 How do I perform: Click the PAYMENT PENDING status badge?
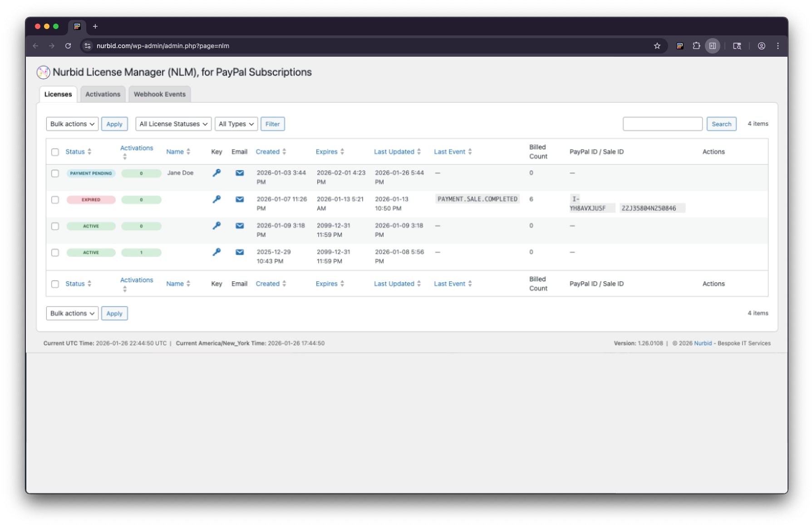pyautogui.click(x=91, y=173)
